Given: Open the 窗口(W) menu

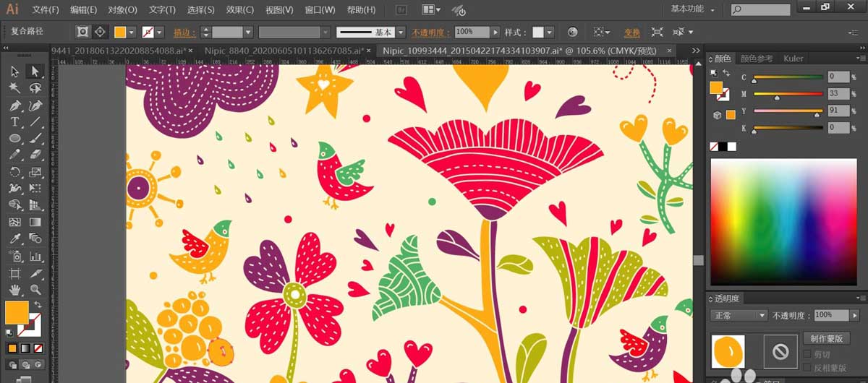Looking at the screenshot, I should coord(320,10).
